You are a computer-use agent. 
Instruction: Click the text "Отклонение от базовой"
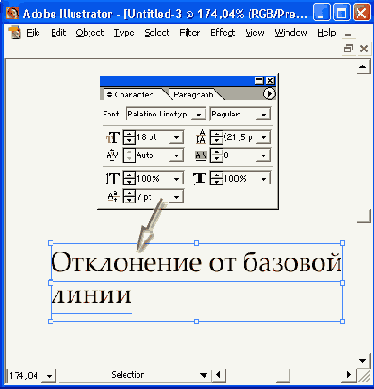tap(196, 263)
